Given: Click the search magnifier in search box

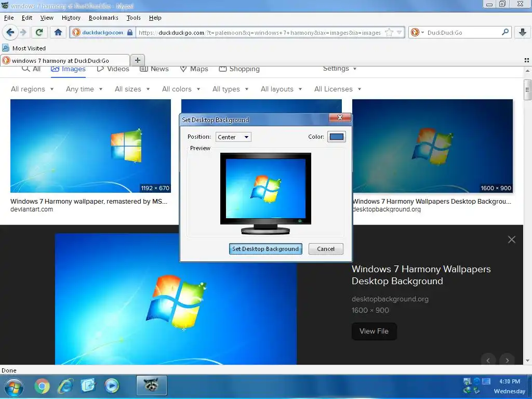Looking at the screenshot, I should [505, 32].
